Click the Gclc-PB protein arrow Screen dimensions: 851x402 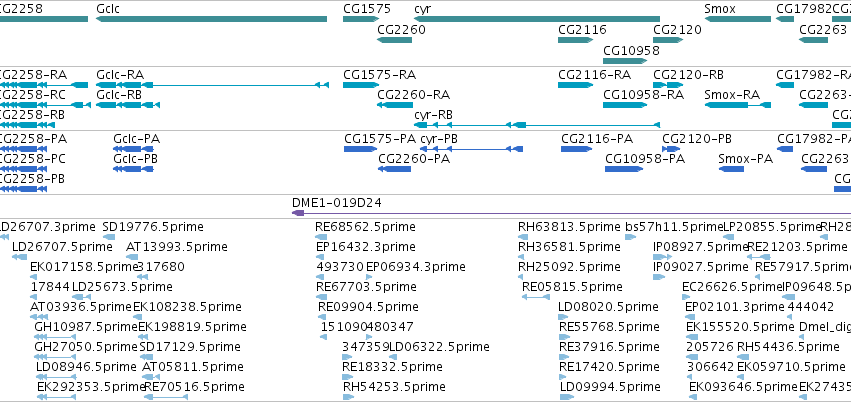coord(133,169)
